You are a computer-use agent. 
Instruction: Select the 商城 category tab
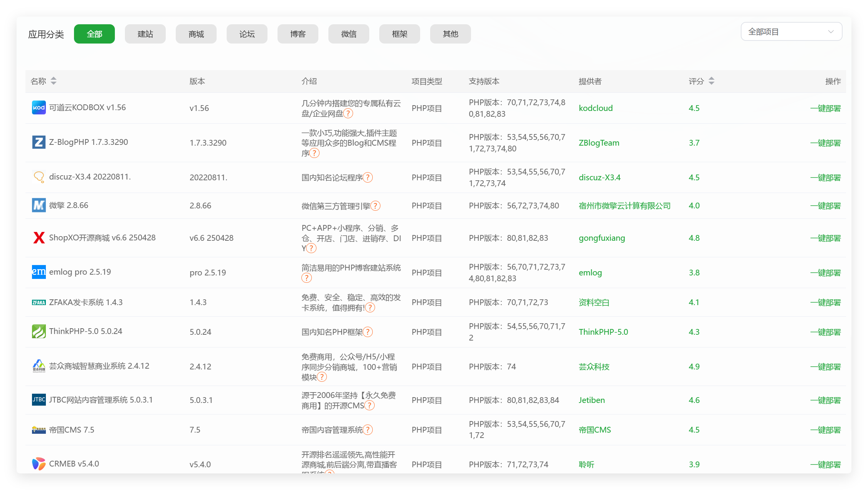point(196,34)
